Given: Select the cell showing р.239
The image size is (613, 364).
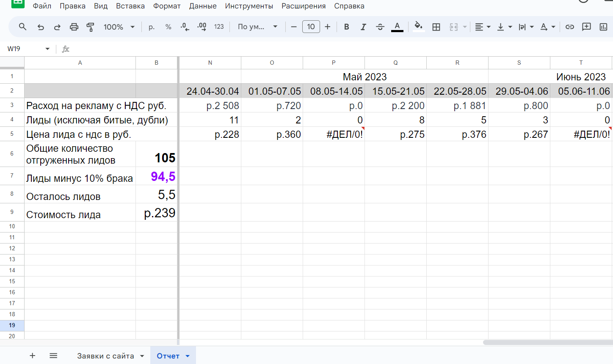Looking at the screenshot, I should coord(156,213).
